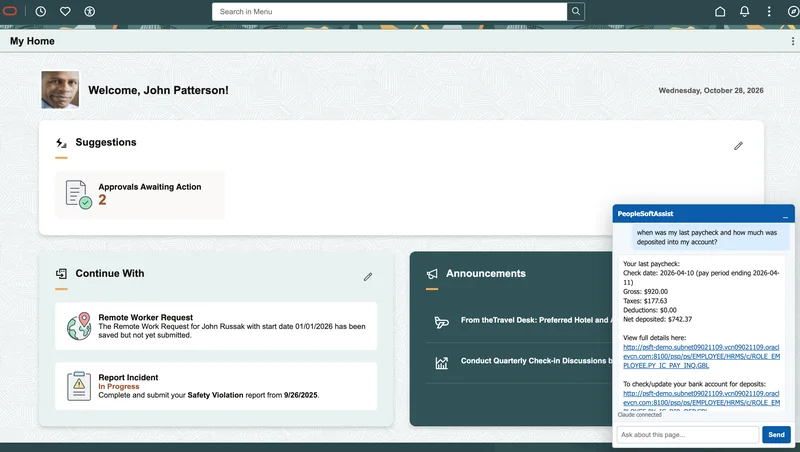The width and height of the screenshot is (800, 452).
Task: Click the search magnifier button
Action: pyautogui.click(x=576, y=11)
